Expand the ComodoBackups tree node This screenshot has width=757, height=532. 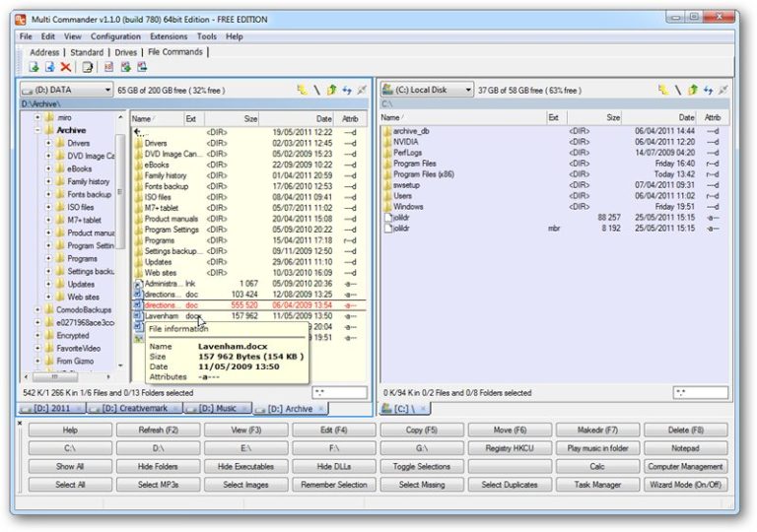[35, 309]
